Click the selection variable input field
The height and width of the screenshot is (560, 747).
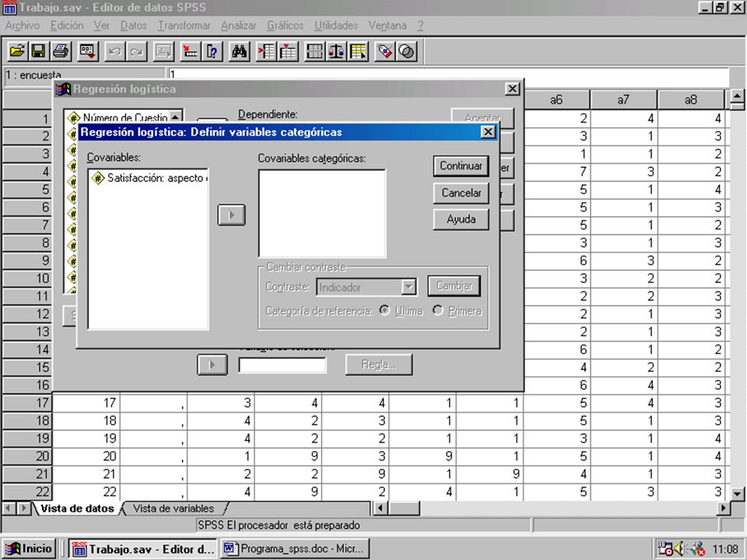[282, 366]
